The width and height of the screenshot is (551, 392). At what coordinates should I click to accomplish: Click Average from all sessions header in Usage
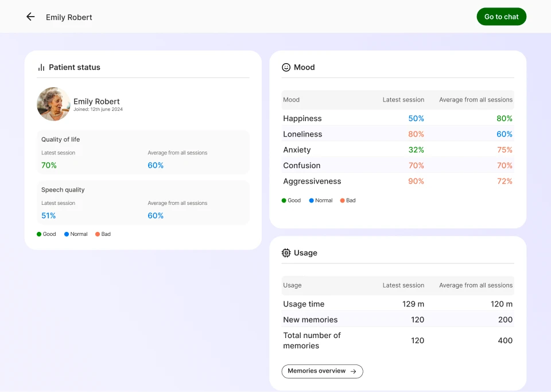tap(475, 285)
